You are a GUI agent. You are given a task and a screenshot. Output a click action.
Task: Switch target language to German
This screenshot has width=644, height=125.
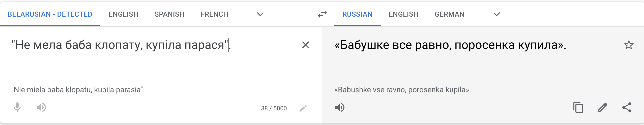449,14
